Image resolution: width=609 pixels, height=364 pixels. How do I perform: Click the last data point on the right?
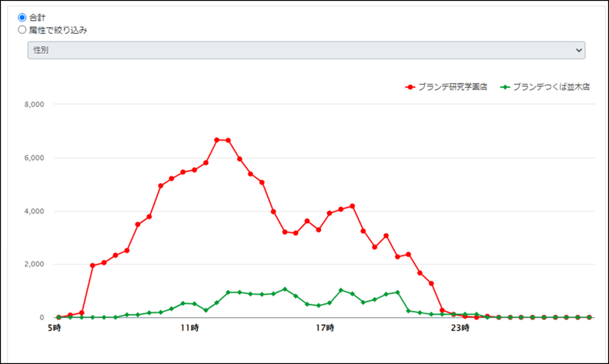589,317
